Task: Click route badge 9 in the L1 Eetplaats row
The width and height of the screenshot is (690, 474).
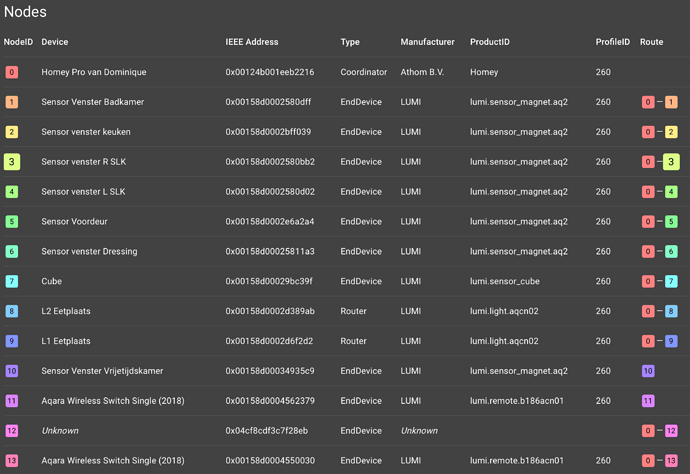Action: point(671,341)
